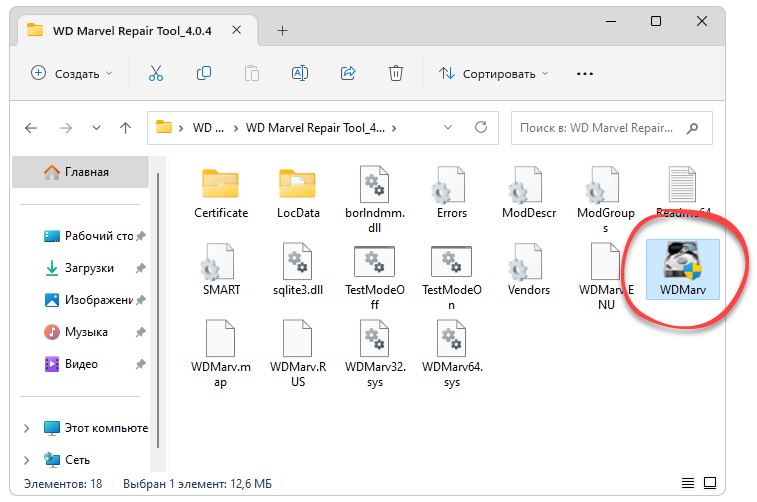Screen dimensions: 757x502
Task: Close the WD Marvel Repair Tool tab
Action: [x=237, y=30]
